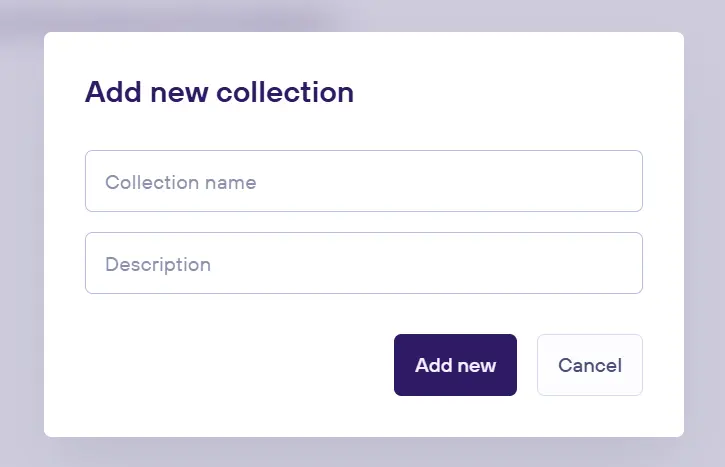Select the 'Add new collection' dialog heading
The image size is (725, 467).
pos(219,93)
